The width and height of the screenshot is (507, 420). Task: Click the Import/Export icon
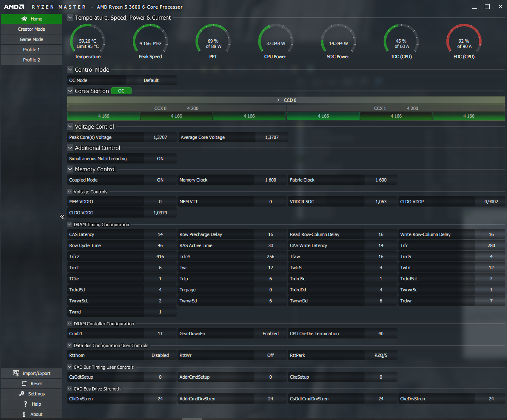(x=16, y=373)
